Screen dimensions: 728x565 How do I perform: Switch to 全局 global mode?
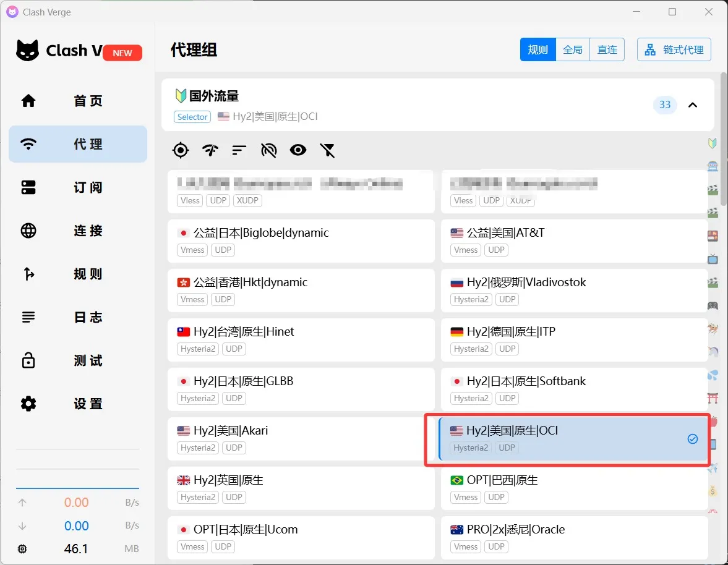click(x=573, y=49)
